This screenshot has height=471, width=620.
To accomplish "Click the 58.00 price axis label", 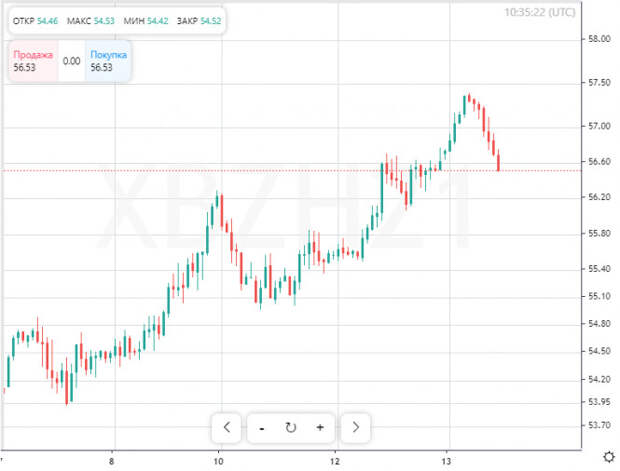I will [x=599, y=39].
